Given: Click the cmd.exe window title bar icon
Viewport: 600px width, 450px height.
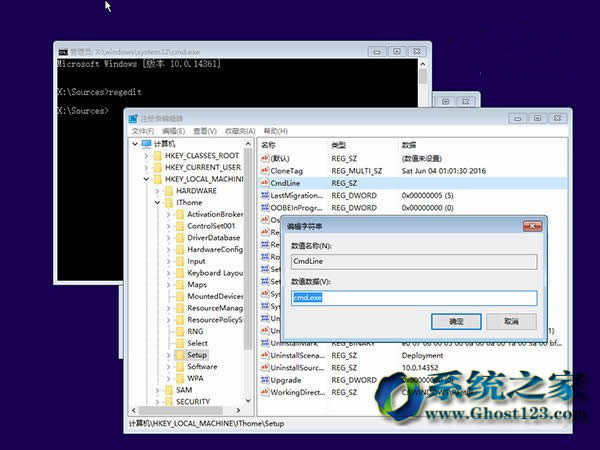Looking at the screenshot, I should pos(63,50).
